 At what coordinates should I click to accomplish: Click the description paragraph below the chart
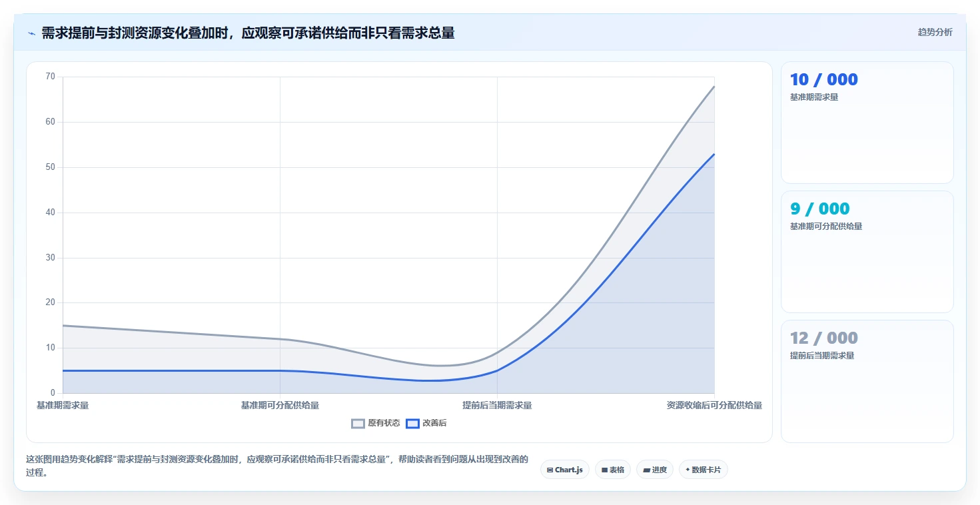click(x=276, y=466)
